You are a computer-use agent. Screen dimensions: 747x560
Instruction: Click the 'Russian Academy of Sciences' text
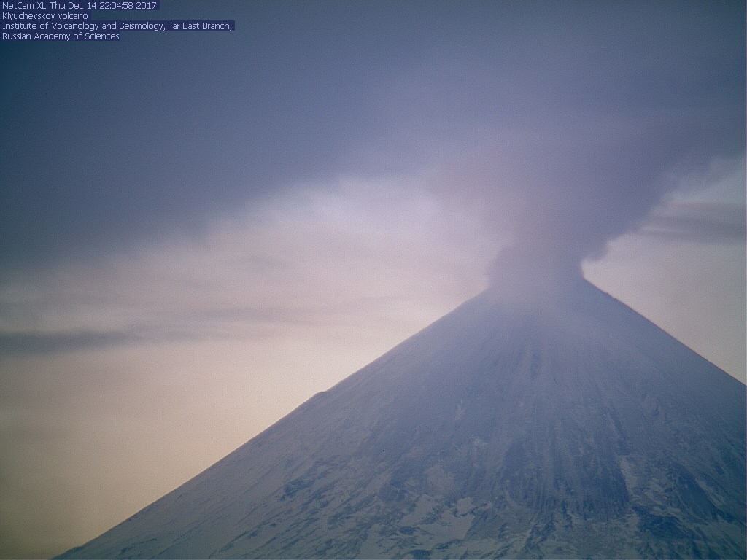tap(61, 36)
